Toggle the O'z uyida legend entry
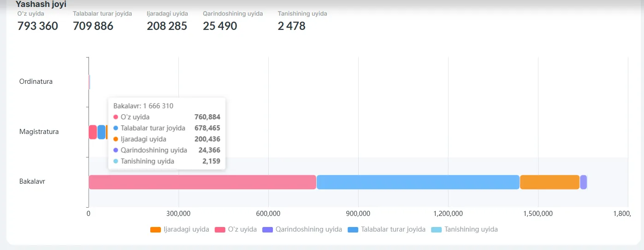 [236, 229]
